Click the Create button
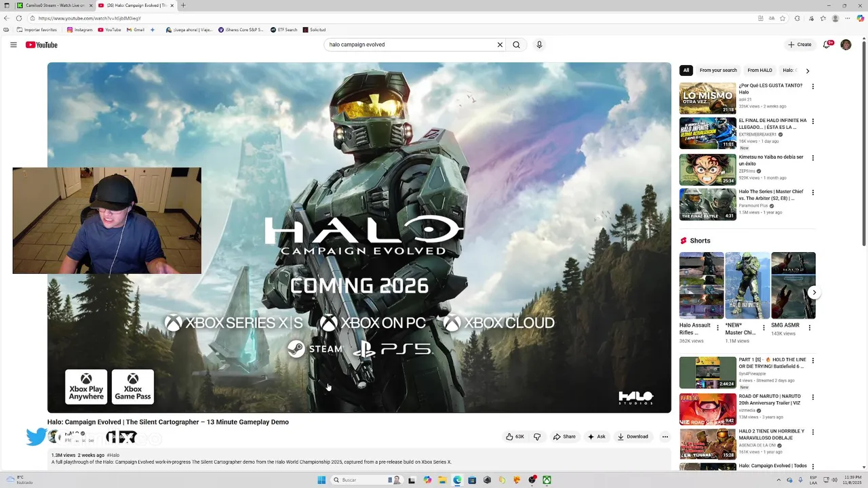Image resolution: width=868 pixels, height=488 pixels. point(800,45)
